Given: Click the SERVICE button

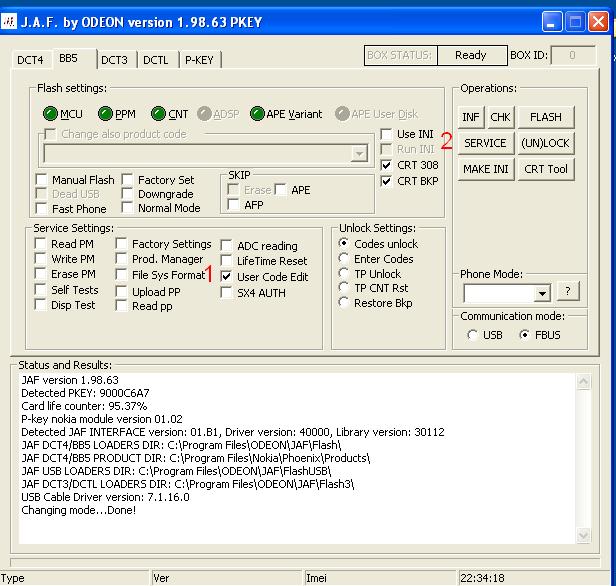Looking at the screenshot, I should click(x=486, y=143).
